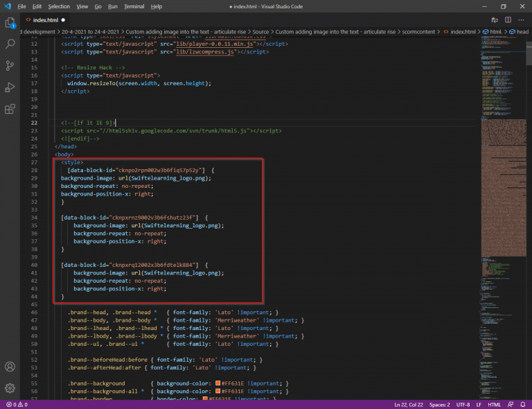This screenshot has width=532, height=409.
Task: Open the Search view
Action: coord(10,44)
